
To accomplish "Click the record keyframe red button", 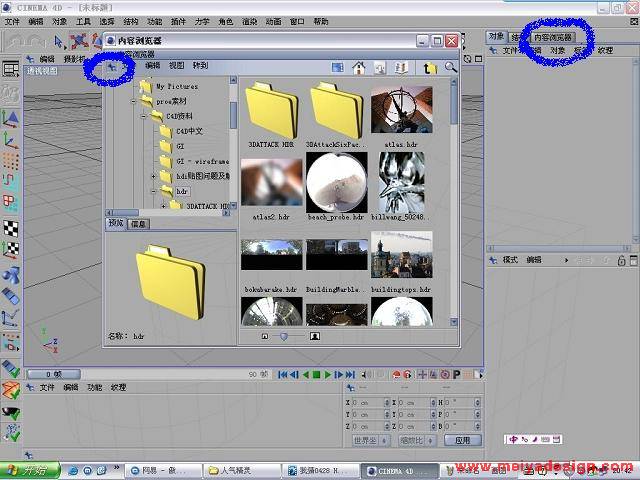I will click(396, 374).
